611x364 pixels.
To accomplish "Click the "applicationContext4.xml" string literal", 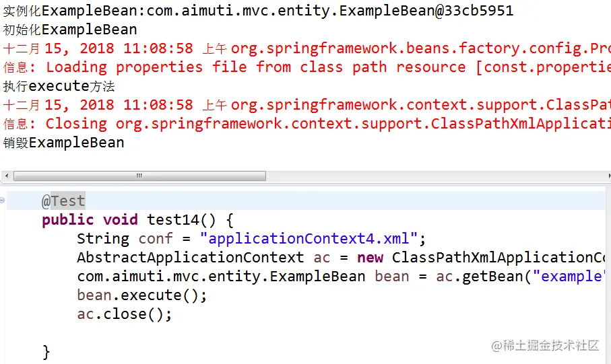I will click(x=309, y=238).
